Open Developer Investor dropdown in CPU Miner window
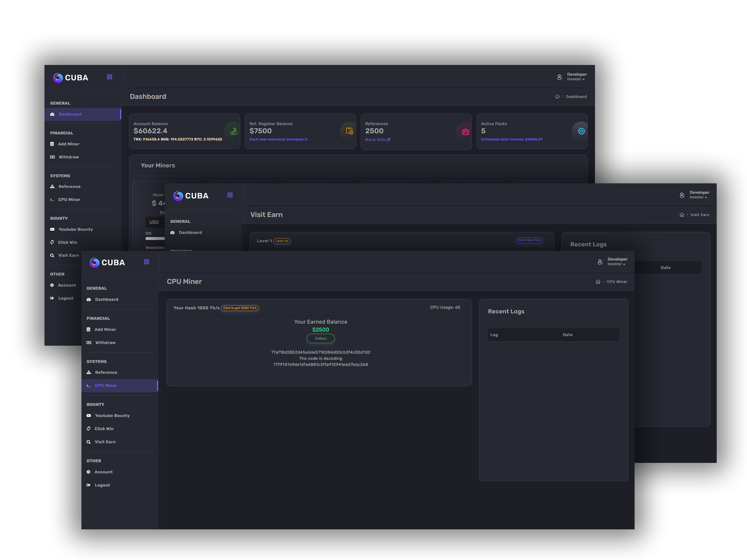747x560 pixels. 617,262
